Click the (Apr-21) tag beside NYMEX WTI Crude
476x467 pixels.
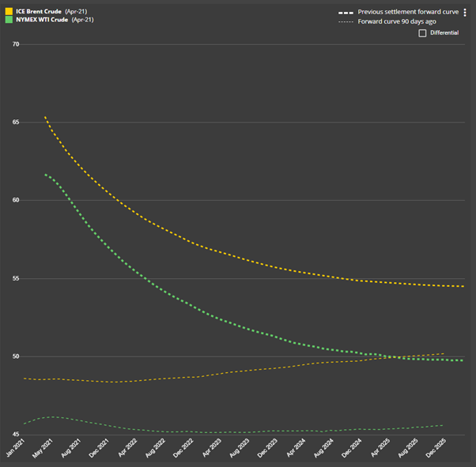82,20
